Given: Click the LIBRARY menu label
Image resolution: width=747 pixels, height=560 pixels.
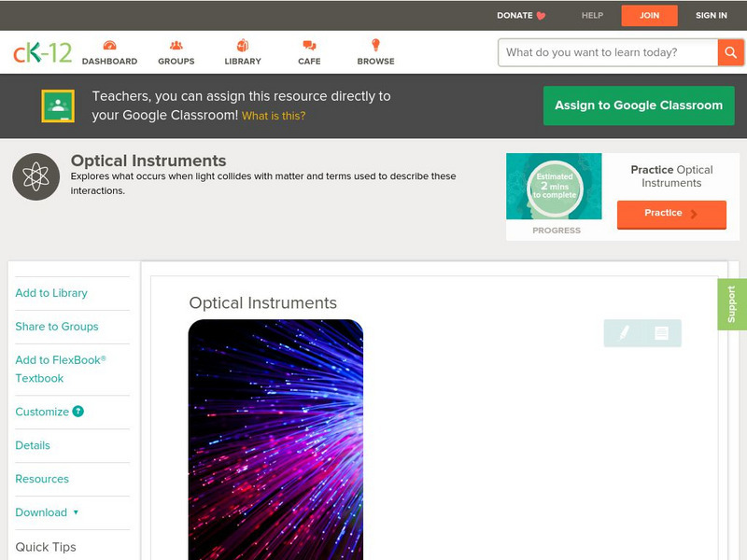Looking at the screenshot, I should click(243, 62).
